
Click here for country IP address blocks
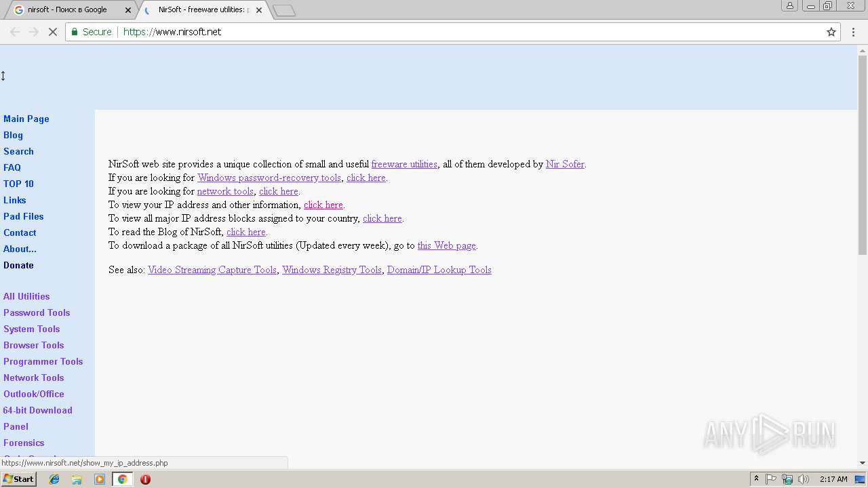coord(382,218)
